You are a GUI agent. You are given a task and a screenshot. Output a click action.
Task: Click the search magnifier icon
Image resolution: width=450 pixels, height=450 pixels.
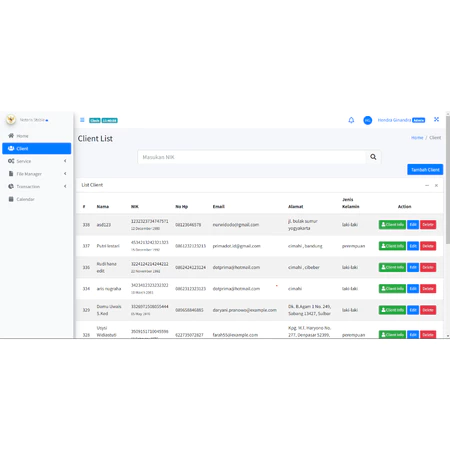pyautogui.click(x=373, y=157)
